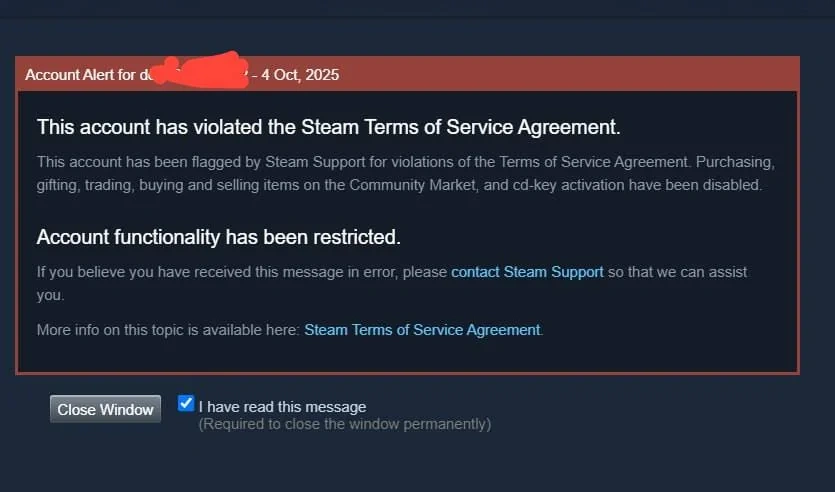Click the 'Required to close the window permanently' note
The image size is (835, 492).
click(x=344, y=424)
